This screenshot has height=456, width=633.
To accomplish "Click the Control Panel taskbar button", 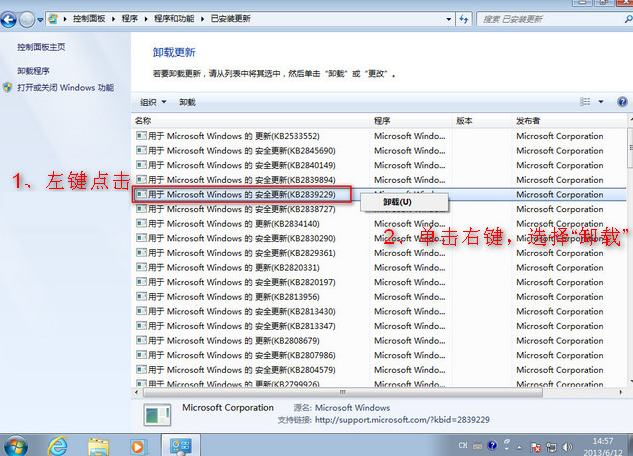I will point(180,446).
